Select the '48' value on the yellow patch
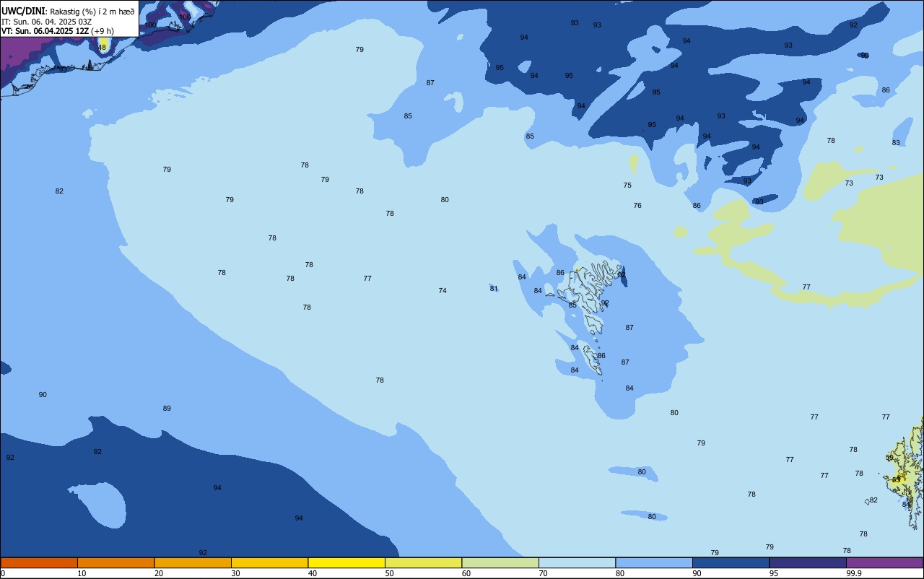This screenshot has height=579, width=924. tap(102, 48)
